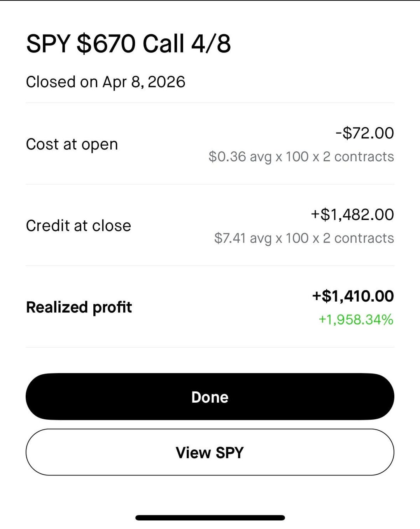Click the +$1,482.00 credit amount

[352, 215]
